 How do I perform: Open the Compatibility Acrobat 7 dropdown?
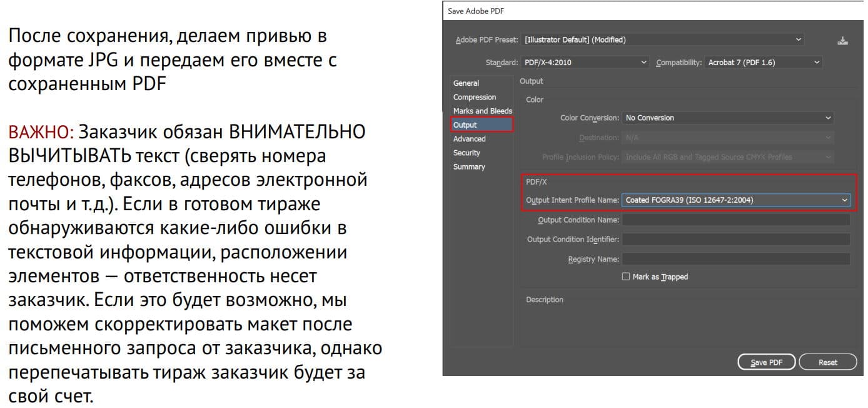coord(763,63)
